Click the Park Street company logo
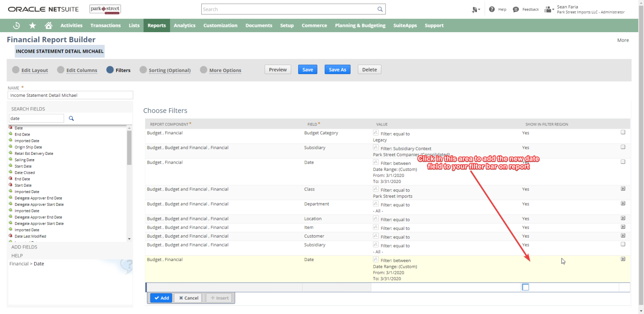This screenshot has height=314, width=644. click(x=105, y=9)
